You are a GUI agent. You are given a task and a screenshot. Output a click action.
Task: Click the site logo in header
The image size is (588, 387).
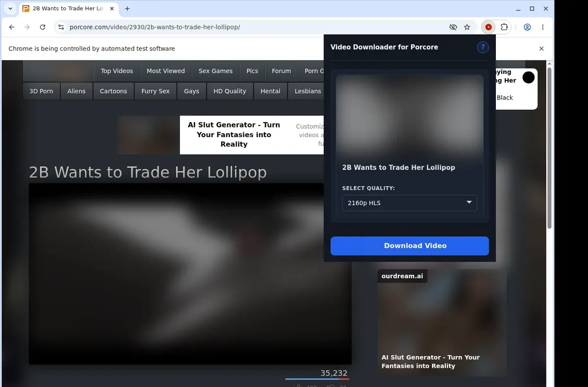pyautogui.click(x=58, y=71)
